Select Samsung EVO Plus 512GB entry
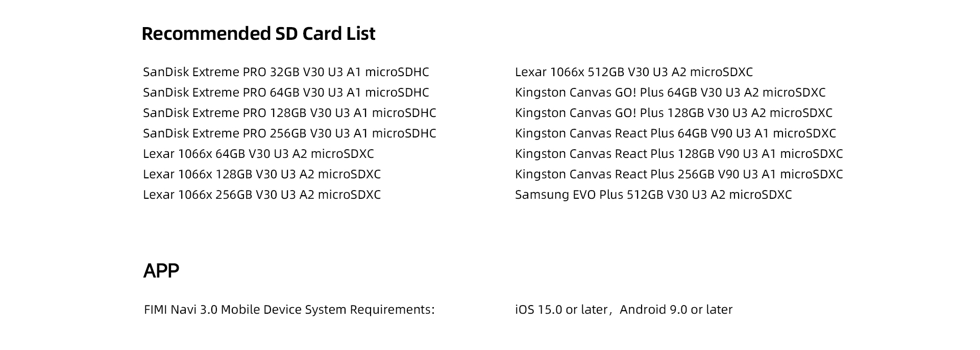Viewport: 980px width, 350px height. tap(653, 195)
